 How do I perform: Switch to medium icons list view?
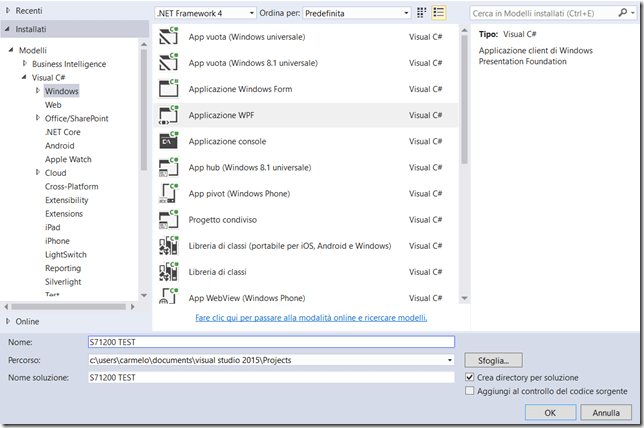[x=439, y=13]
